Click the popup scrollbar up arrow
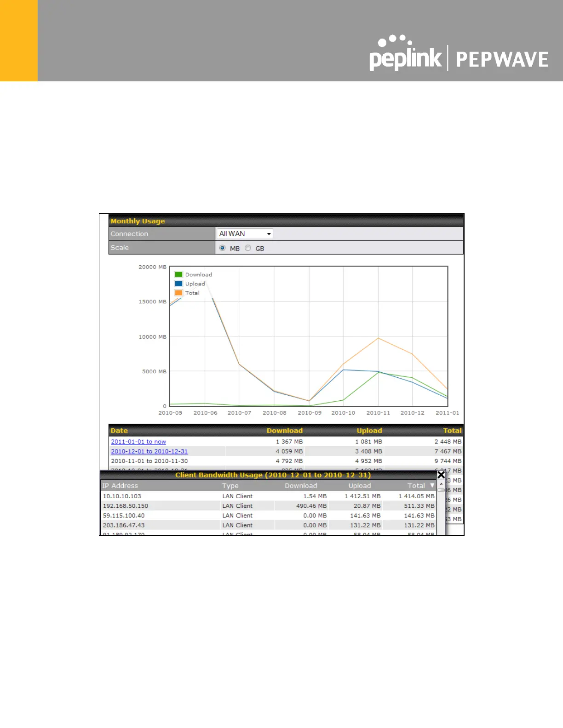The width and height of the screenshot is (563, 728). (441, 484)
